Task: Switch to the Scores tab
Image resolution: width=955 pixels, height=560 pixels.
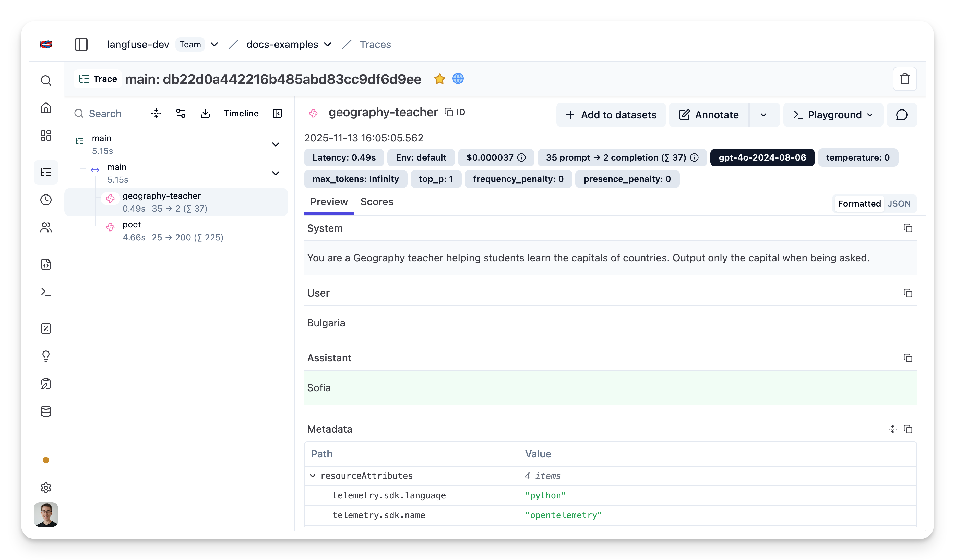Action: point(377,202)
